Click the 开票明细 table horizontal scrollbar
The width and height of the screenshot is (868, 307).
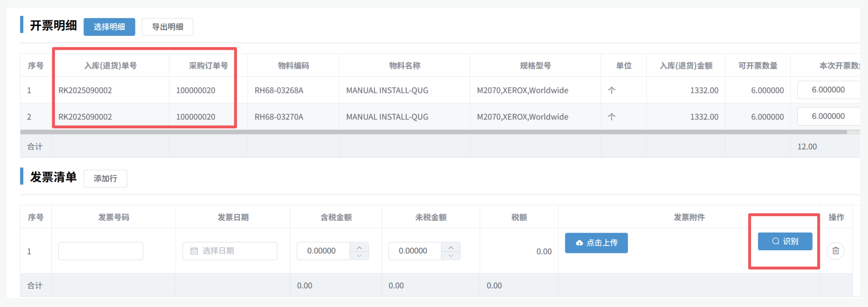click(x=433, y=132)
